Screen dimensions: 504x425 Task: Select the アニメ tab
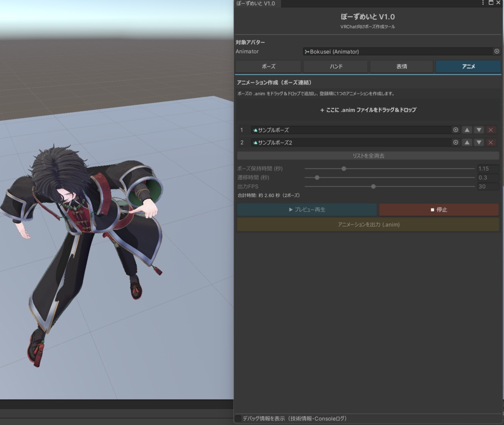pyautogui.click(x=468, y=66)
